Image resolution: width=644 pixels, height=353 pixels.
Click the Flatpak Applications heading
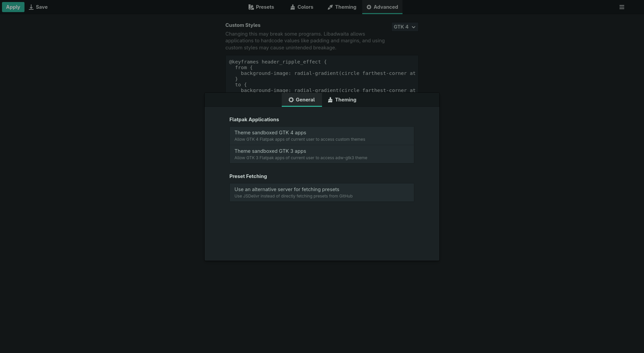pos(254,120)
